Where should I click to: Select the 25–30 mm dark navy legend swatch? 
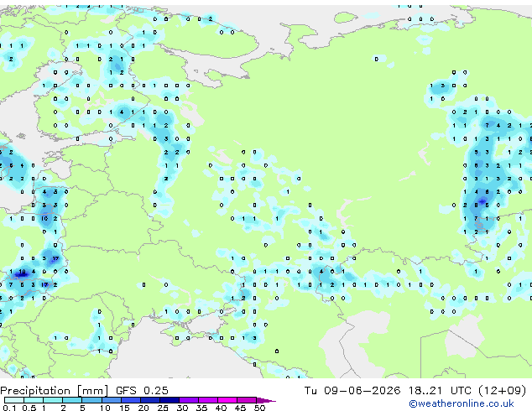(170, 400)
